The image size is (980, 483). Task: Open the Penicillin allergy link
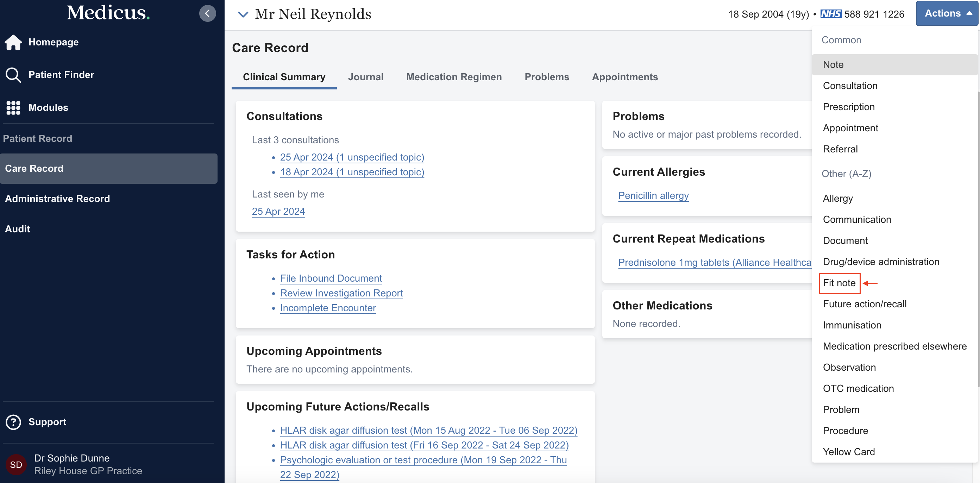(653, 195)
